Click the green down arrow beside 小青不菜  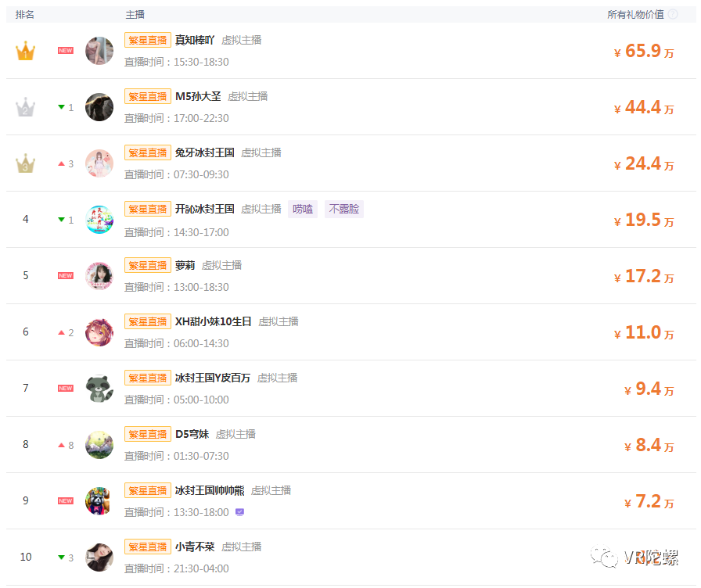point(62,558)
